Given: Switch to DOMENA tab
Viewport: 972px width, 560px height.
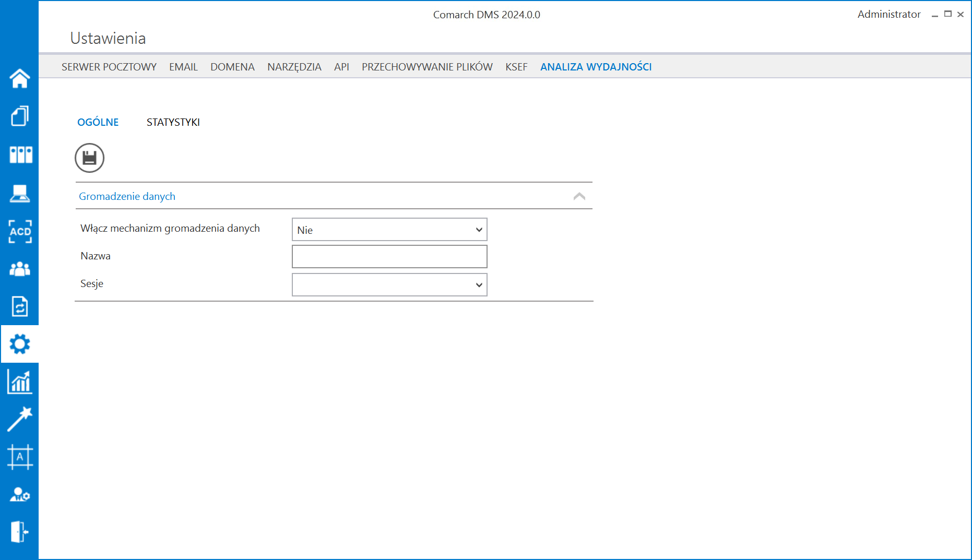Looking at the screenshot, I should click(x=232, y=67).
